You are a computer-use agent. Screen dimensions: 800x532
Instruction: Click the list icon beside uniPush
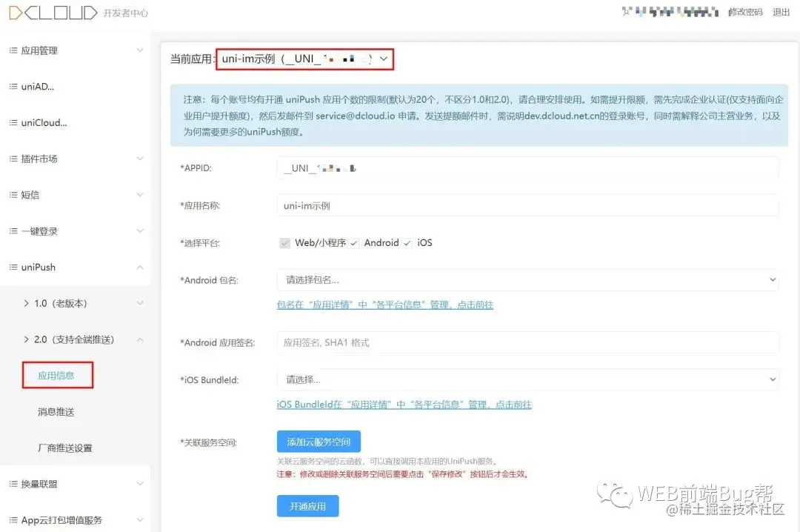pos(13,267)
